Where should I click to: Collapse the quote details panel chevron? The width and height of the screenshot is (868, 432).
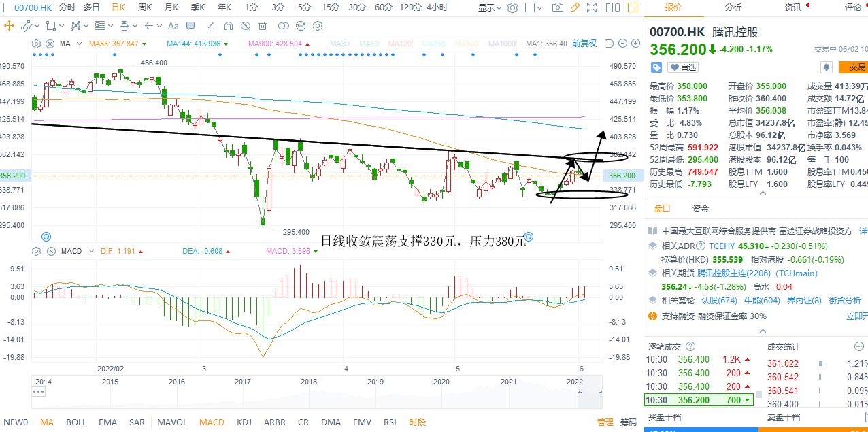pyautogui.click(x=762, y=193)
